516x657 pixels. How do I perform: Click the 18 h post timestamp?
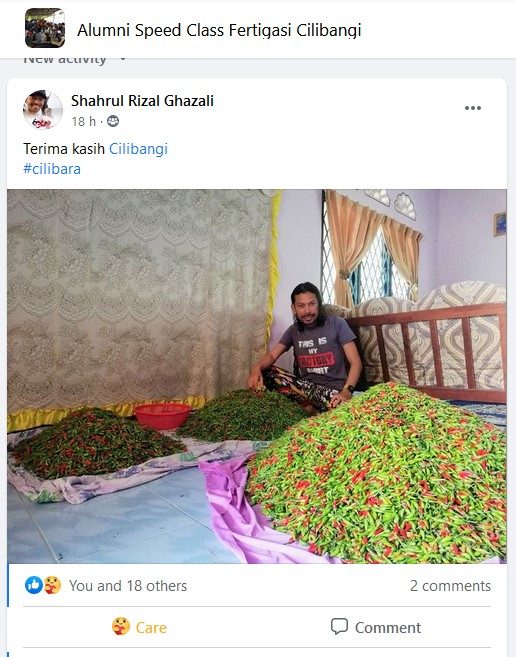pos(83,122)
